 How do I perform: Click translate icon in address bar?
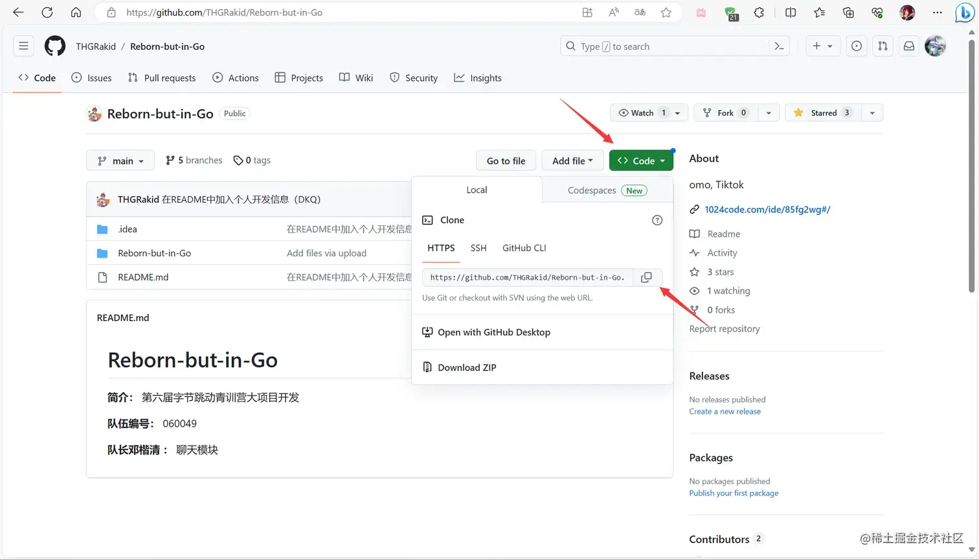click(x=640, y=12)
